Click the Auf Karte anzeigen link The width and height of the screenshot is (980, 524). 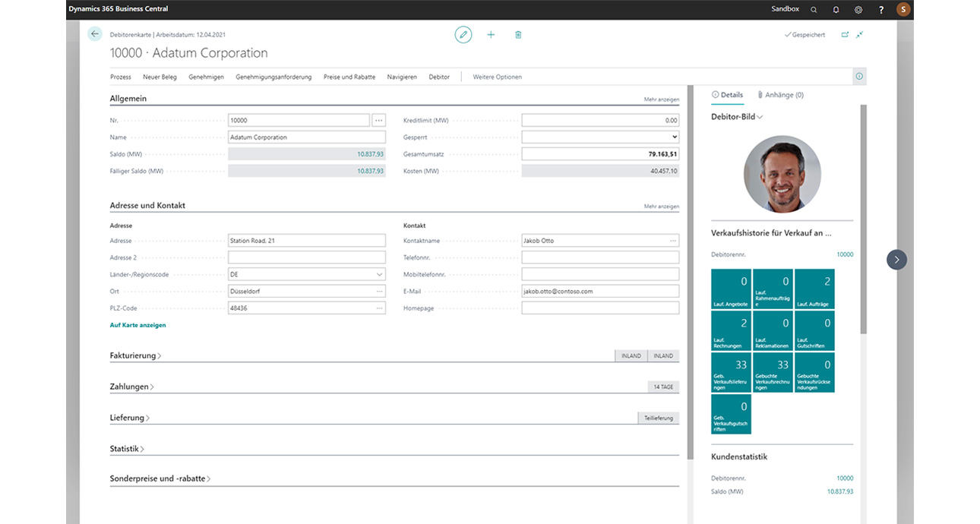click(137, 324)
